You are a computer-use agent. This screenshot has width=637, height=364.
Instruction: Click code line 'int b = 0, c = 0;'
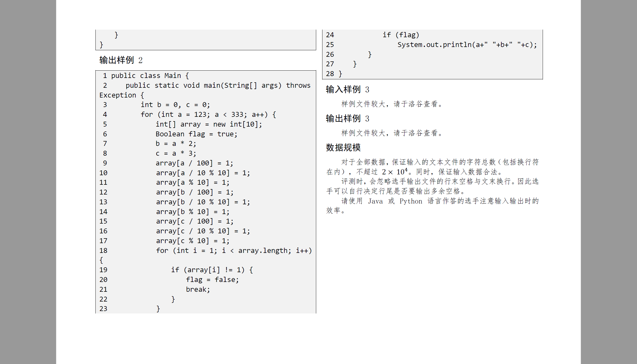175,105
